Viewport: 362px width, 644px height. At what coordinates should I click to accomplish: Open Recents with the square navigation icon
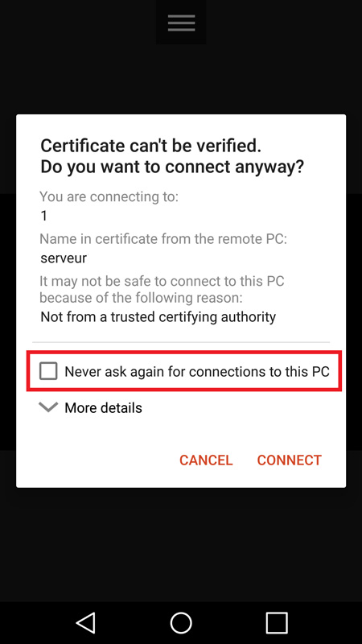pyautogui.click(x=276, y=622)
